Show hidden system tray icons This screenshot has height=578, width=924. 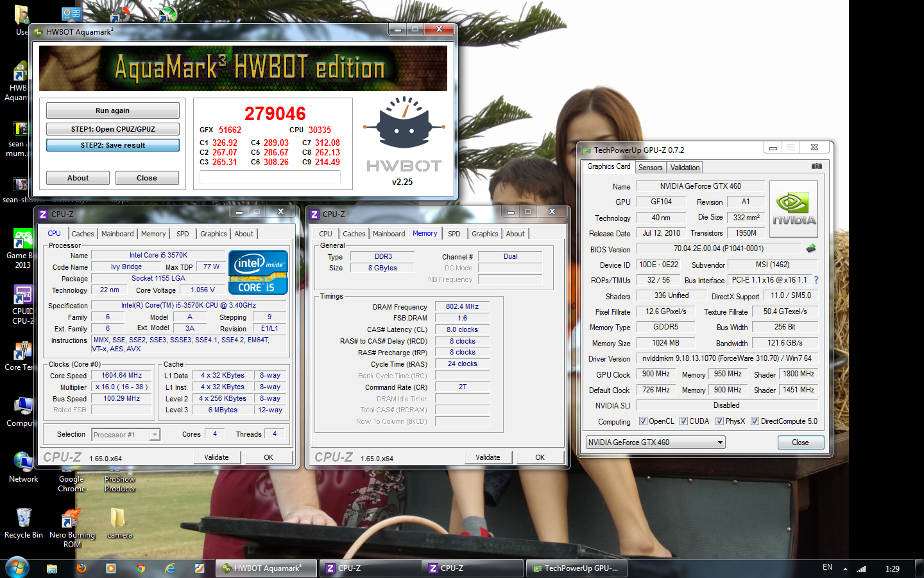point(845,569)
